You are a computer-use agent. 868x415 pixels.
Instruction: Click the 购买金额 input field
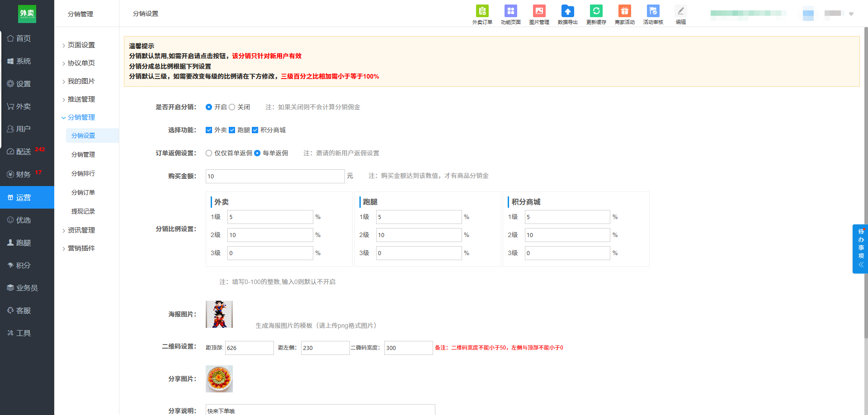(x=275, y=176)
